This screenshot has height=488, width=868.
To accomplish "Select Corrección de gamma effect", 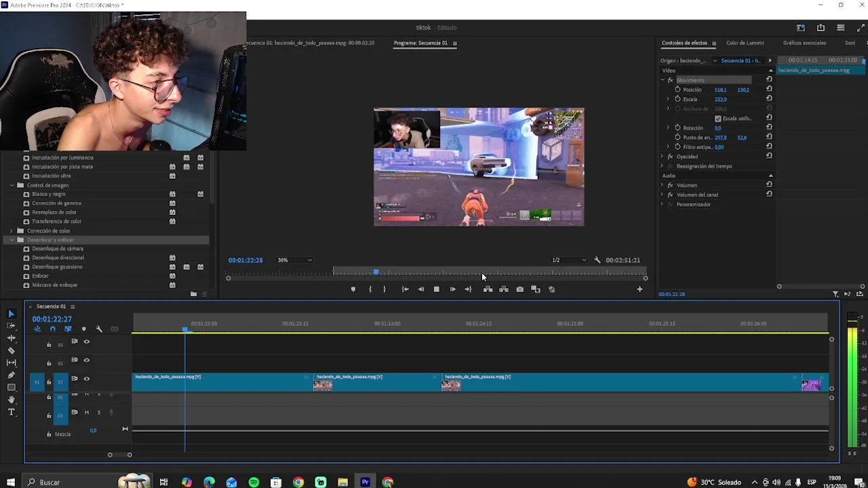I will click(x=56, y=203).
